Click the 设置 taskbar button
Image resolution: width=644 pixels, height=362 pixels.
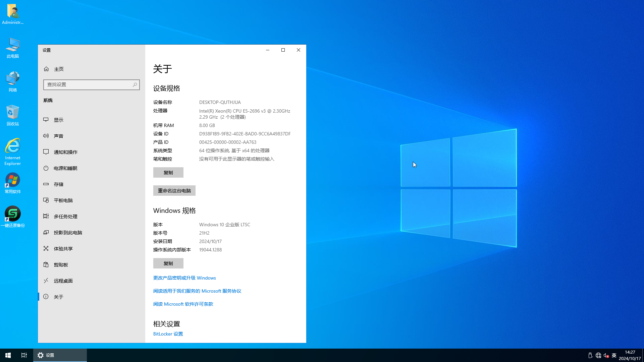tap(60, 355)
